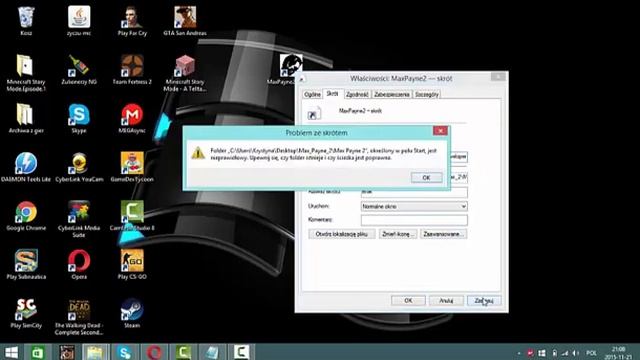The image size is (640, 360).
Task: Select Minecraft Story Mode - A Telltale shortcut
Action: 185,73
